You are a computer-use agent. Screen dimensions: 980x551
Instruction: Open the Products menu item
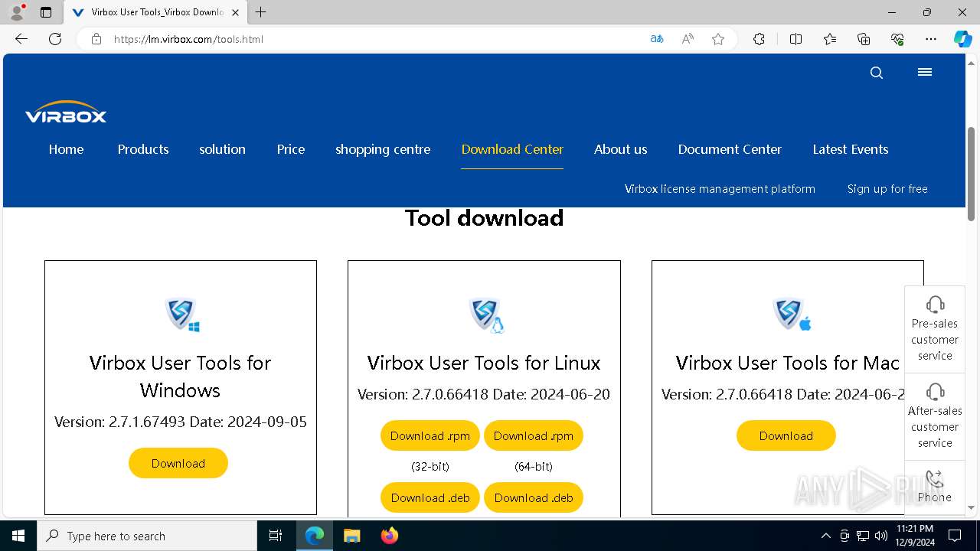[x=143, y=149]
